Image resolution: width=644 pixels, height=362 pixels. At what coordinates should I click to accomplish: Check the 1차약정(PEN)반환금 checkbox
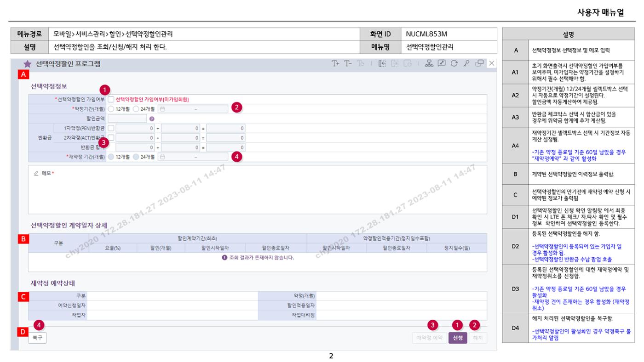[x=111, y=128]
